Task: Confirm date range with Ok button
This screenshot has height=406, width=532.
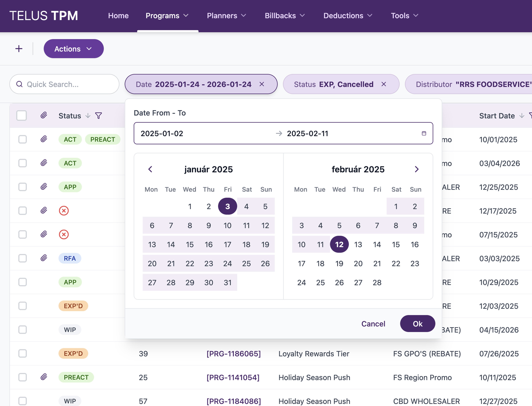Action: tap(417, 324)
